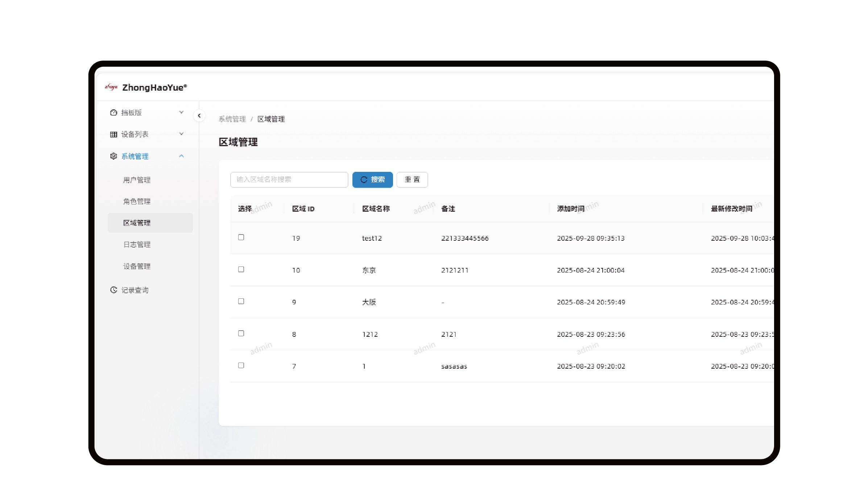
Task: Open 用户管理 in the sidebar
Action: pos(137,180)
